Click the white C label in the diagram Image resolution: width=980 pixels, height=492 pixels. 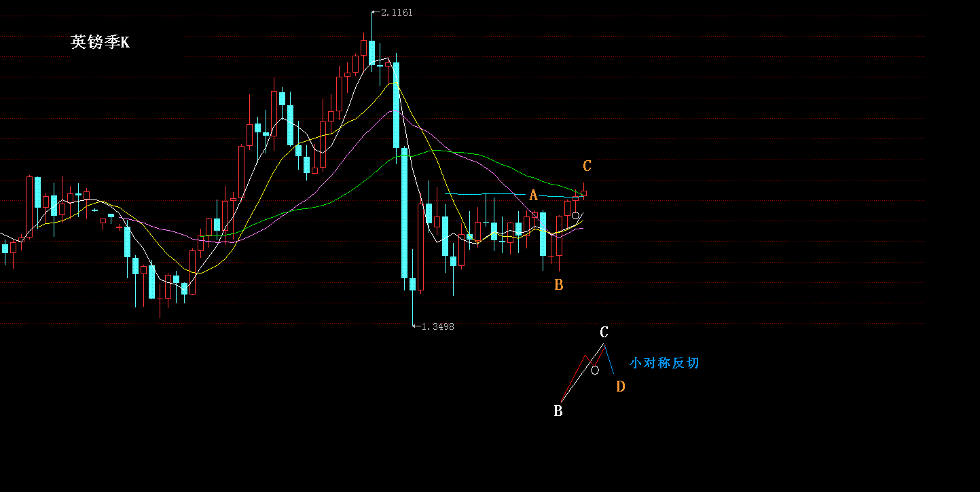pyautogui.click(x=604, y=333)
